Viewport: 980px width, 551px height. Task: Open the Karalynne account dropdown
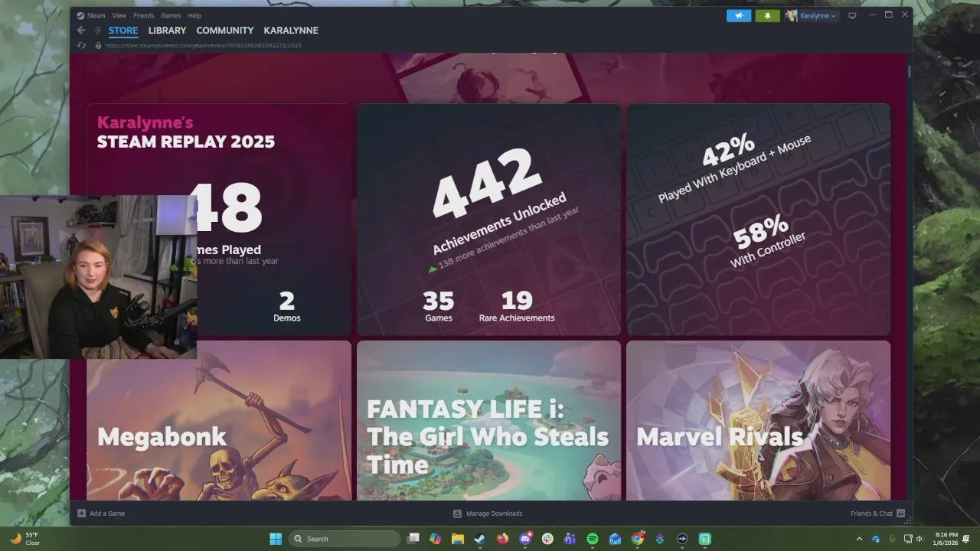coord(819,15)
